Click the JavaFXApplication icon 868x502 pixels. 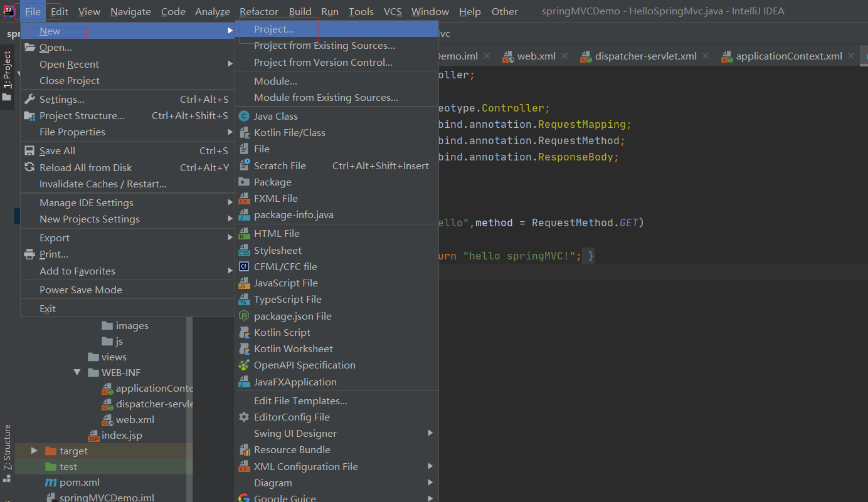(x=244, y=382)
